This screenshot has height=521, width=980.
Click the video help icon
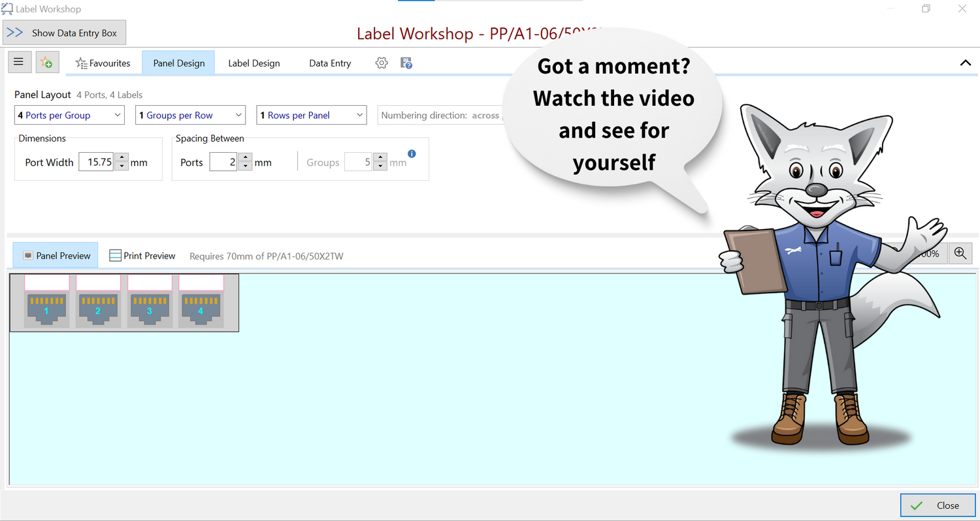(406, 63)
